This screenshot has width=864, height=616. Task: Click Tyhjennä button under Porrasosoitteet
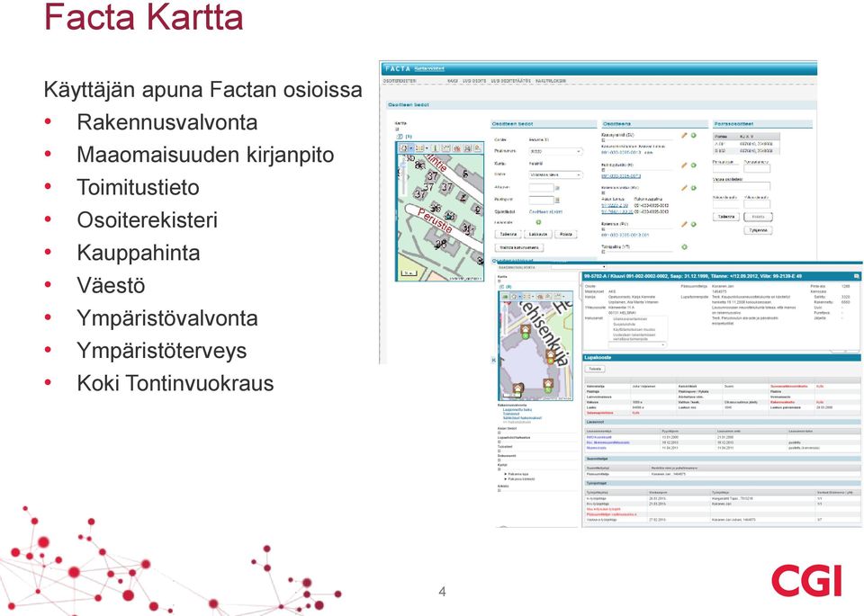(x=758, y=230)
